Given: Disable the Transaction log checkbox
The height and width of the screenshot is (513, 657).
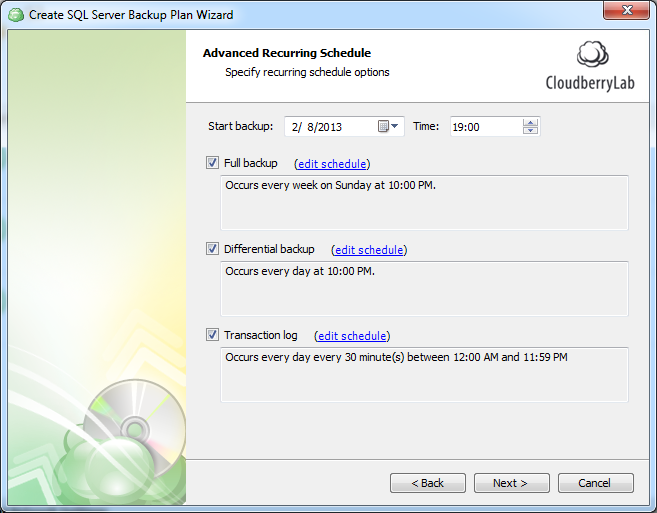Looking at the screenshot, I should tap(212, 335).
